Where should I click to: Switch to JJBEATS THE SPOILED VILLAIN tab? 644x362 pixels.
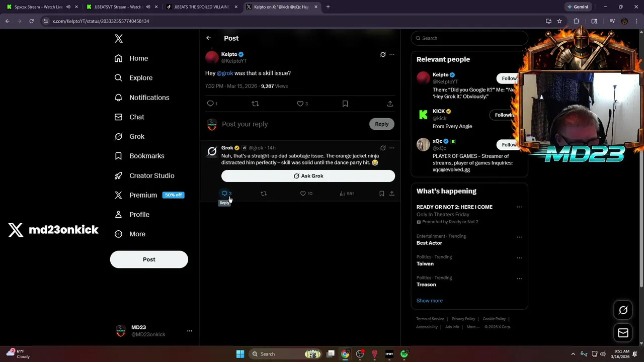[202, 7]
